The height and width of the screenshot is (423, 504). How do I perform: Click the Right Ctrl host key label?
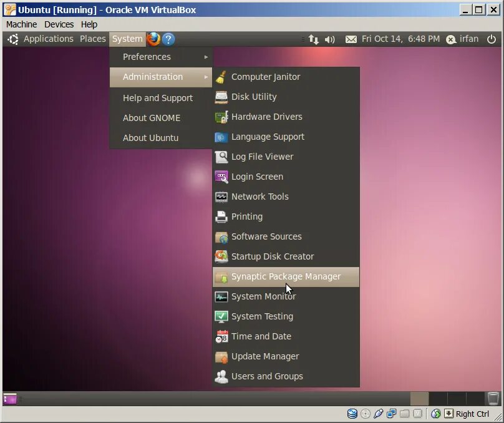pyautogui.click(x=472, y=414)
